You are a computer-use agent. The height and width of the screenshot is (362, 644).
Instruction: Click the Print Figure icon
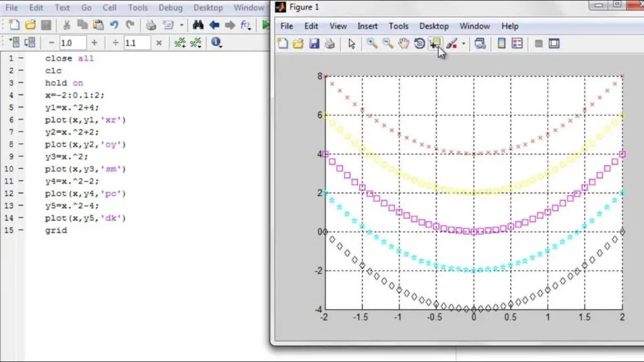click(x=330, y=43)
